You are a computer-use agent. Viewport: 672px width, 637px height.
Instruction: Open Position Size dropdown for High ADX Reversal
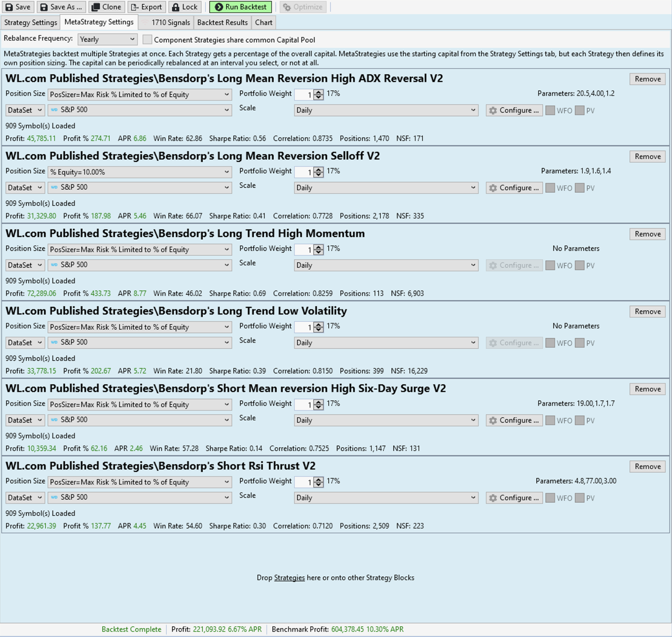point(140,95)
